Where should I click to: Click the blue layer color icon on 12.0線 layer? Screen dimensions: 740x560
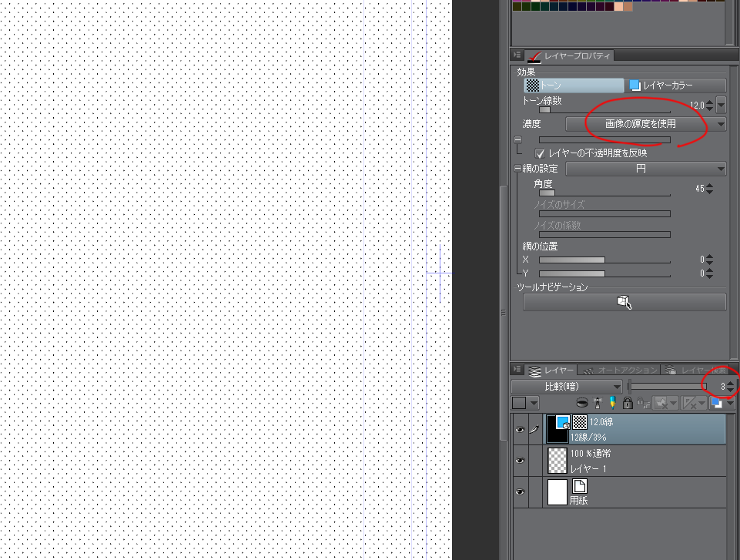coord(563,422)
